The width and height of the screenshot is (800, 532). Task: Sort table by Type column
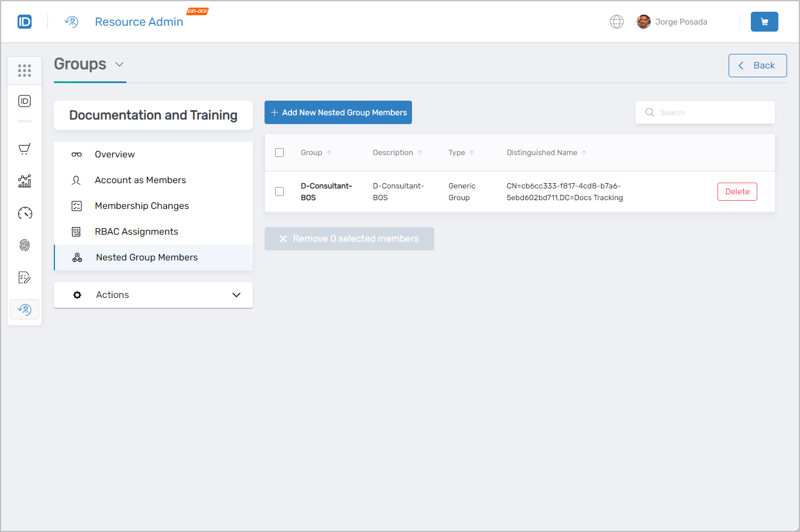click(462, 152)
